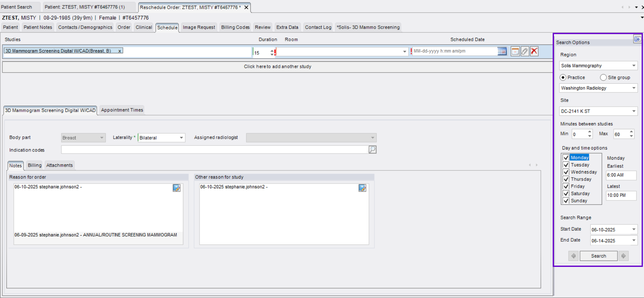
Task: Uncheck the Sunday checkbox
Action: click(566, 200)
